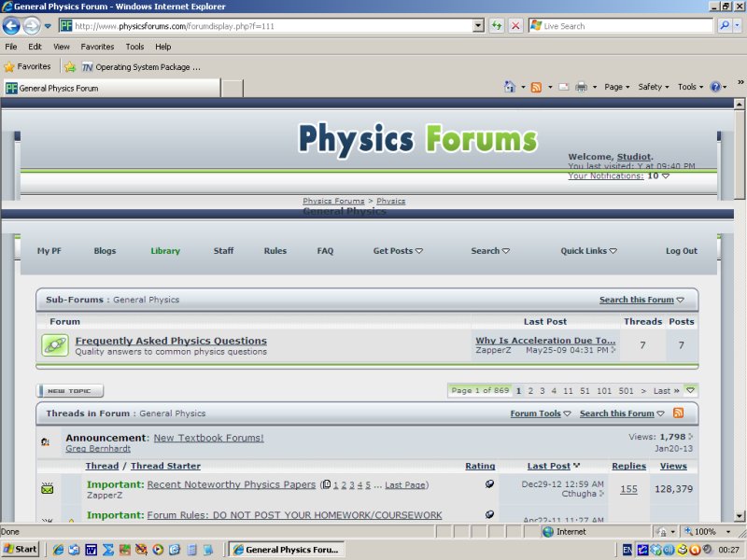Click the IE Home toolbar icon
The height and width of the screenshot is (560, 747).
point(510,87)
